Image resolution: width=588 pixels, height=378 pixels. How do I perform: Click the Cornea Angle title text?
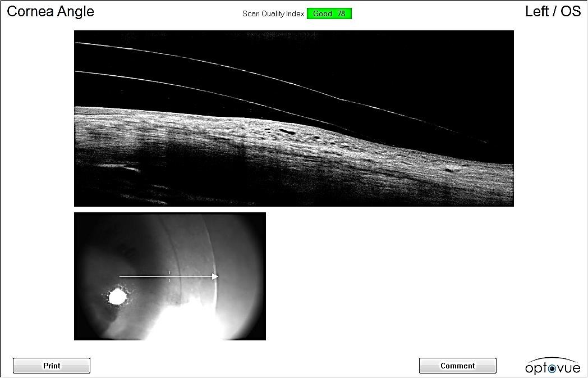click(x=50, y=11)
